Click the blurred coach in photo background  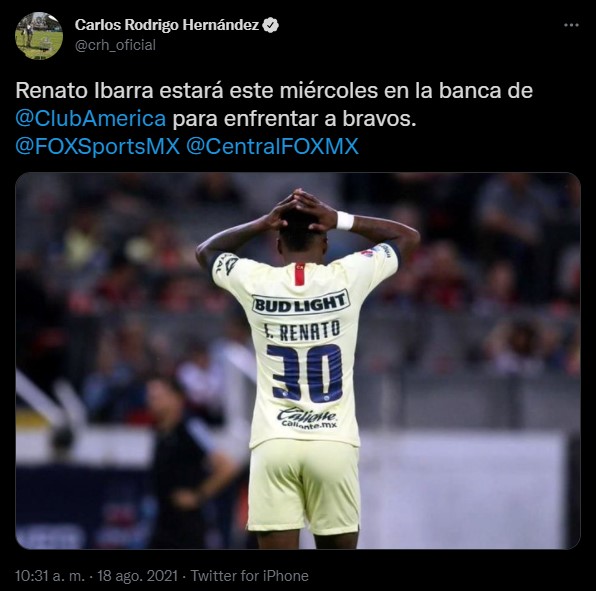tap(181, 460)
